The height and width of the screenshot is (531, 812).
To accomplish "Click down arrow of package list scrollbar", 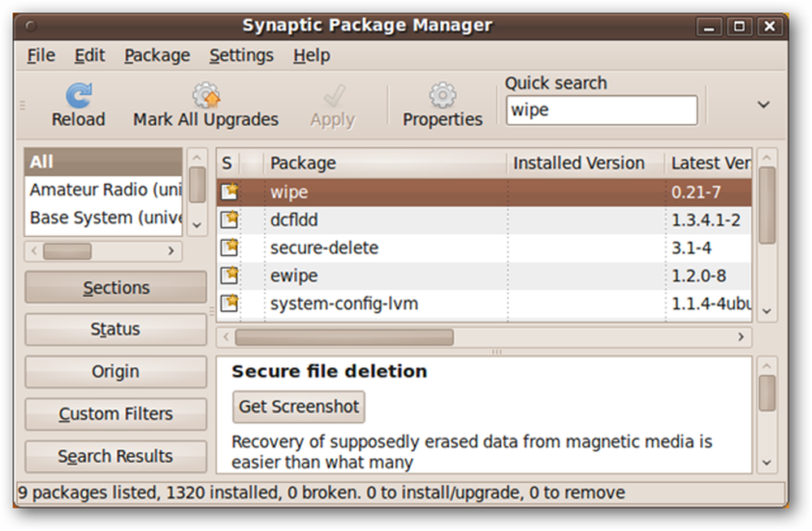I will pyautogui.click(x=767, y=311).
